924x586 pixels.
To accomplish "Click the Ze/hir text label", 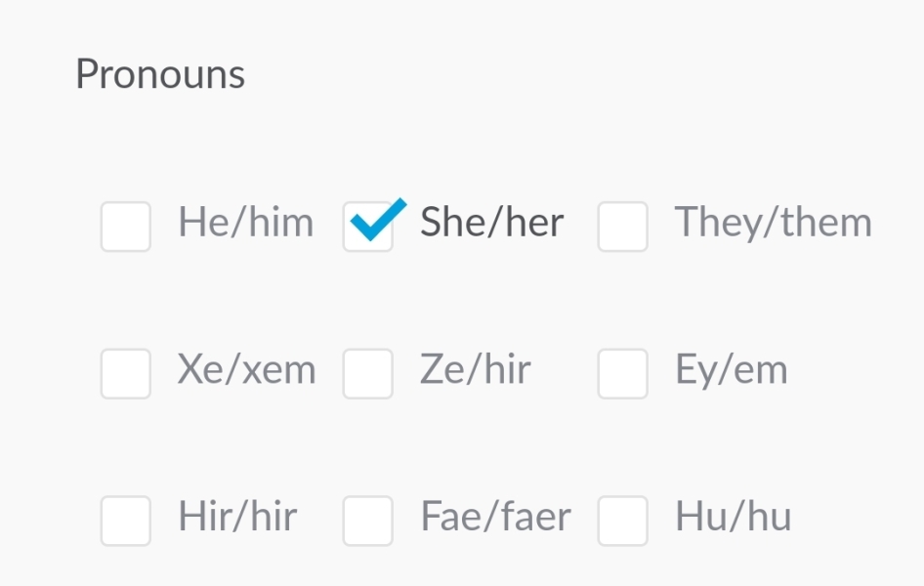I will [476, 371].
